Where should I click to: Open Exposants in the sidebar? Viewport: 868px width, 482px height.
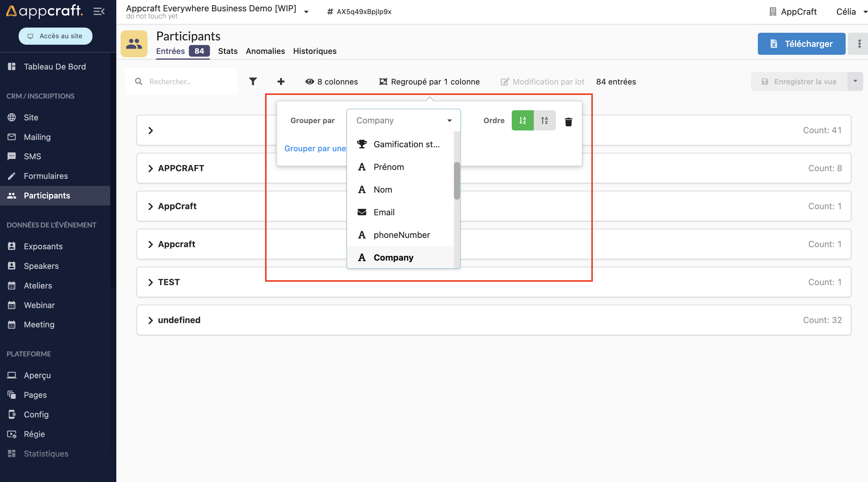(43, 246)
